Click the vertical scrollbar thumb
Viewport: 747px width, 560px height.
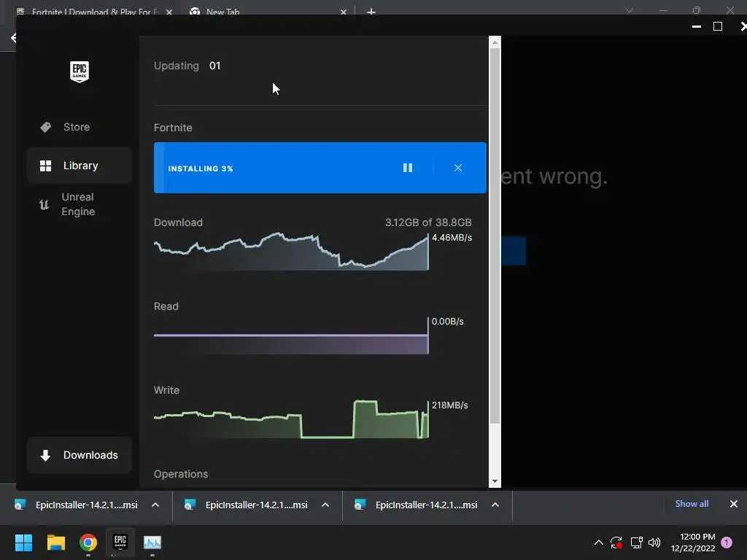[495, 236]
